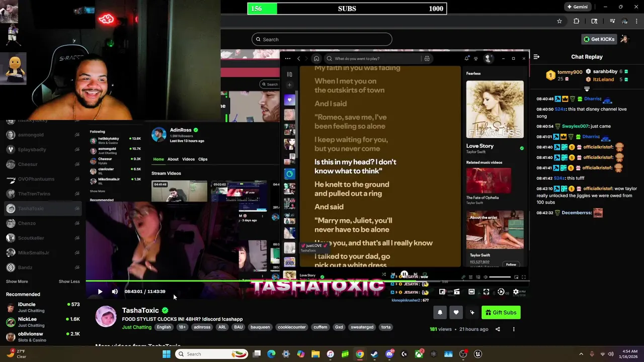
Task: Open the Chrome extensions puzzle icon
Action: [577, 21]
